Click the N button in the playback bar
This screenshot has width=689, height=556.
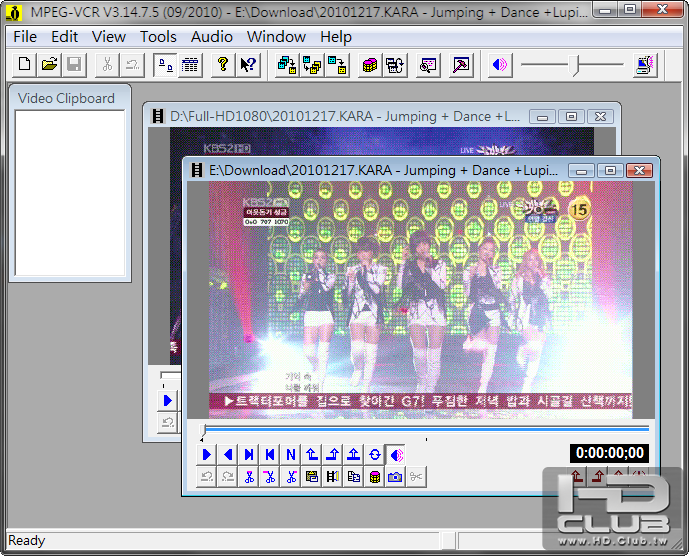(x=291, y=454)
